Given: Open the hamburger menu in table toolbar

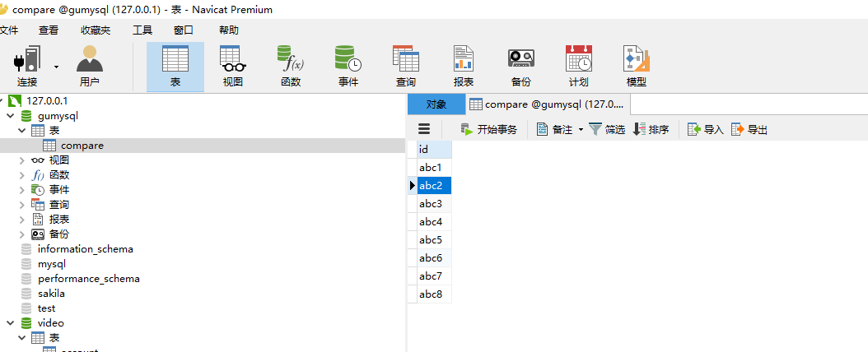Looking at the screenshot, I should coord(424,129).
